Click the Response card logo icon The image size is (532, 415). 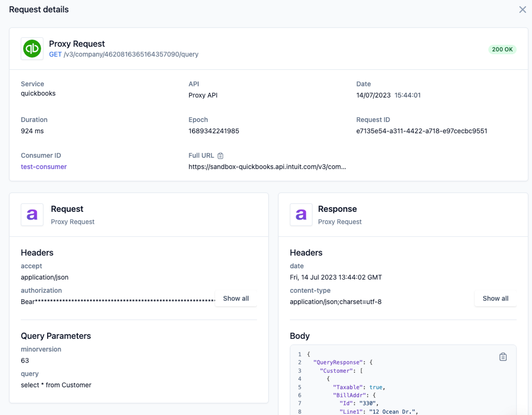301,215
